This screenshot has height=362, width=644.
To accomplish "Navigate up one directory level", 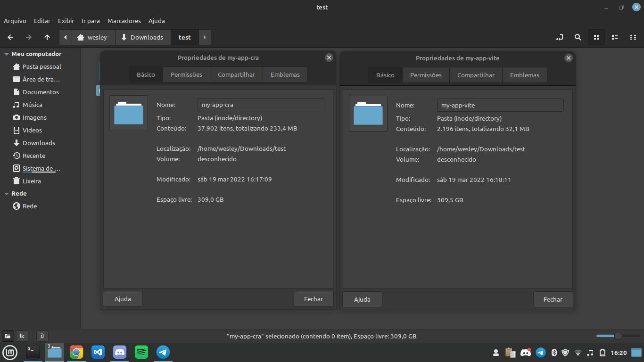I will coord(47,37).
